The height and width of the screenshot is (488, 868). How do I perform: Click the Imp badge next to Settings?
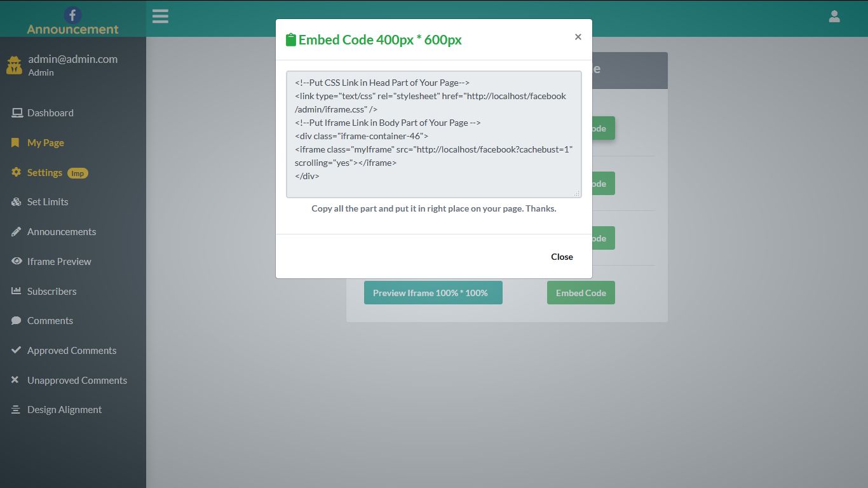pyautogui.click(x=78, y=172)
